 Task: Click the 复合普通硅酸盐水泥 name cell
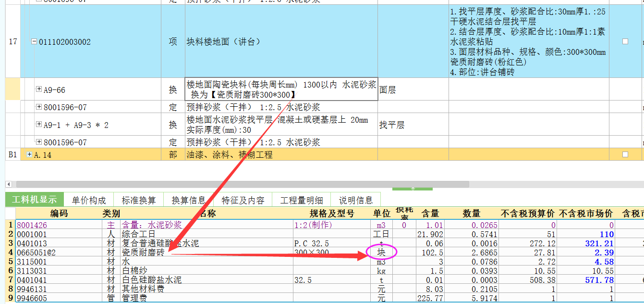click(207, 243)
